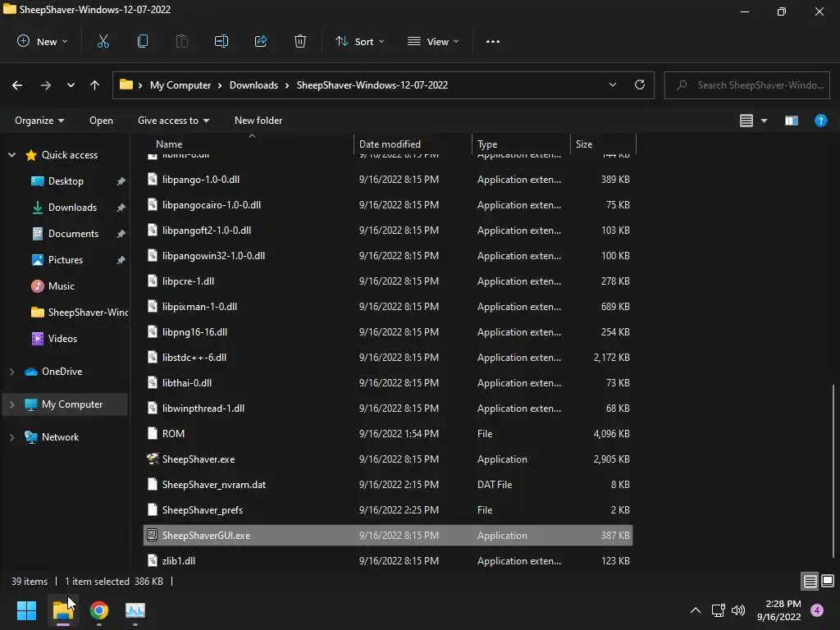Open recent locations dropdown arrow
The image size is (840, 630).
click(x=71, y=85)
